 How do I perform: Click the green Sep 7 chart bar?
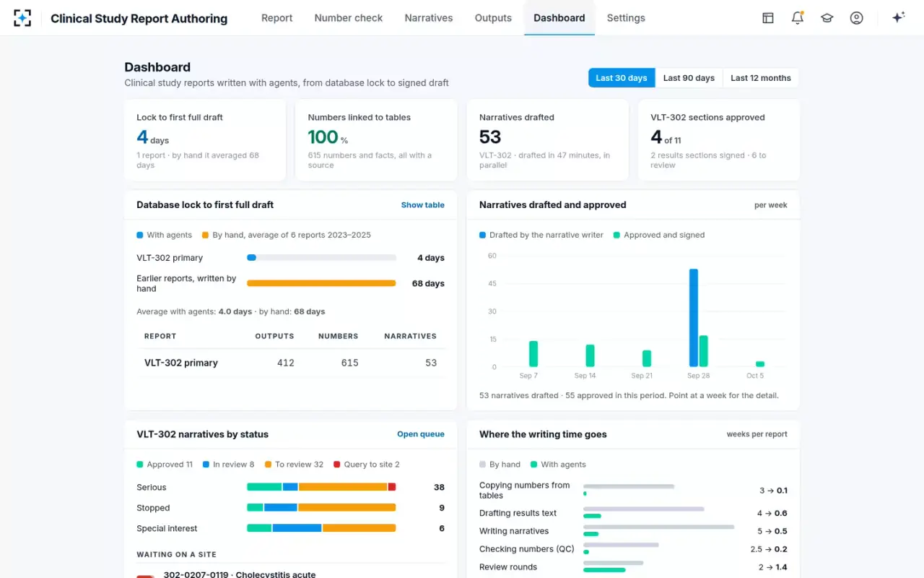(x=533, y=354)
